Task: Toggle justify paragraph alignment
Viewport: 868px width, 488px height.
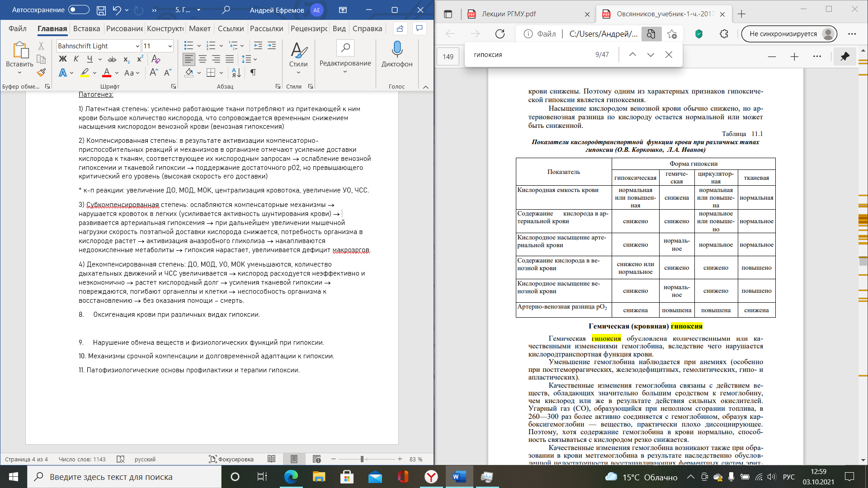Action: click(x=230, y=59)
